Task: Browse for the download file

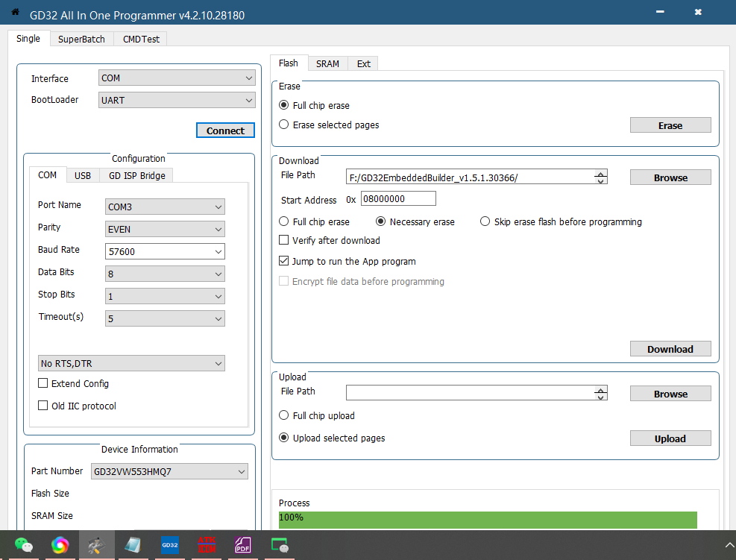Action: [x=670, y=177]
